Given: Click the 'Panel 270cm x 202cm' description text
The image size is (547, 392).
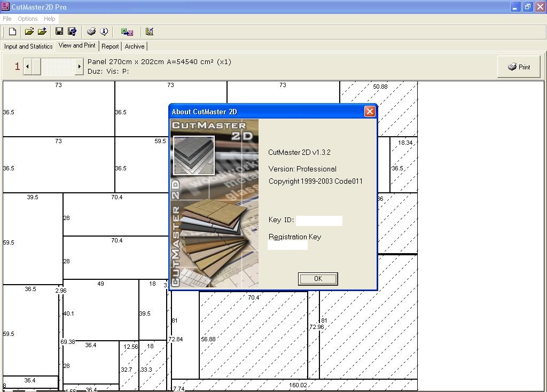Looking at the screenshot, I should point(159,62).
